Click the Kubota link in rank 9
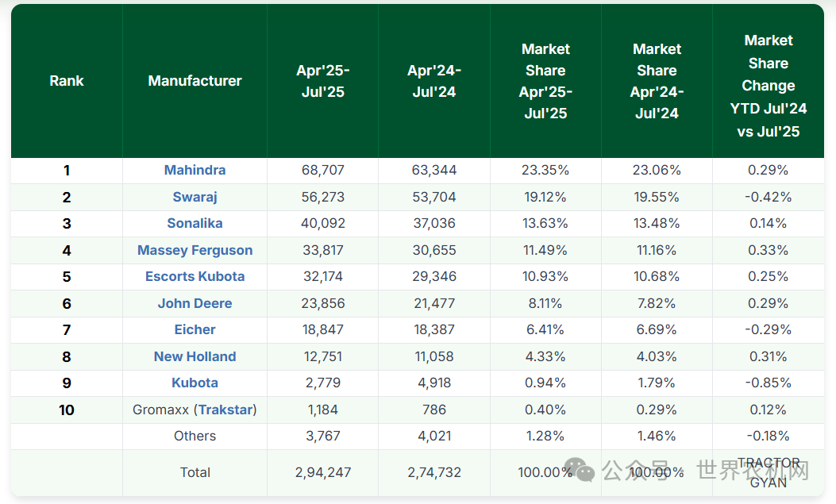The height and width of the screenshot is (504, 836). (x=195, y=383)
